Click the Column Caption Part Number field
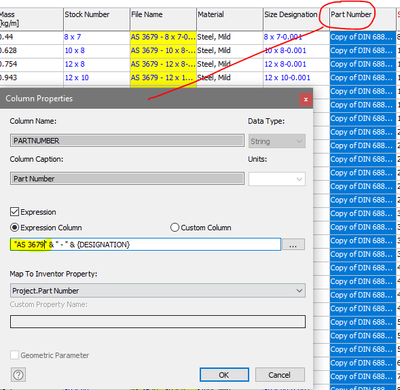 (127, 179)
